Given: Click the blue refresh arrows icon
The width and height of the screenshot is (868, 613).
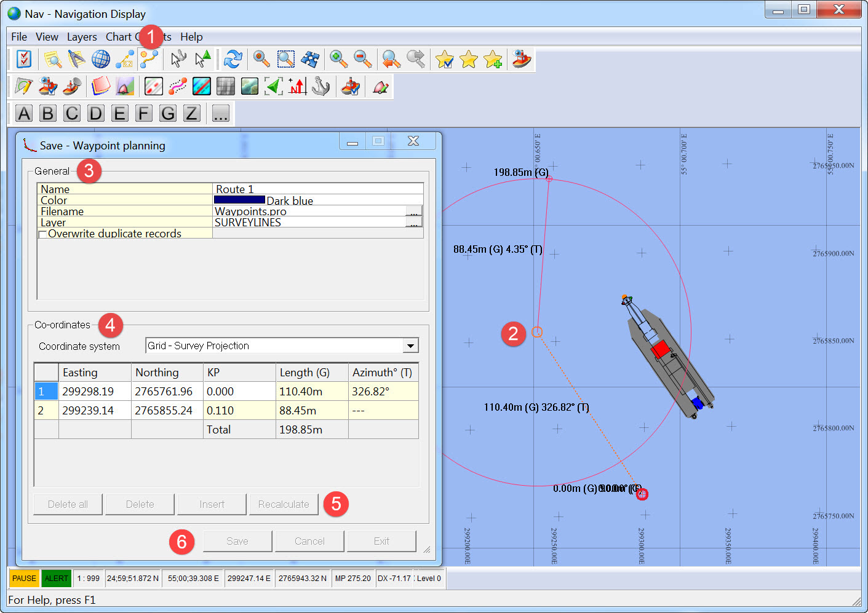Looking at the screenshot, I should [233, 59].
